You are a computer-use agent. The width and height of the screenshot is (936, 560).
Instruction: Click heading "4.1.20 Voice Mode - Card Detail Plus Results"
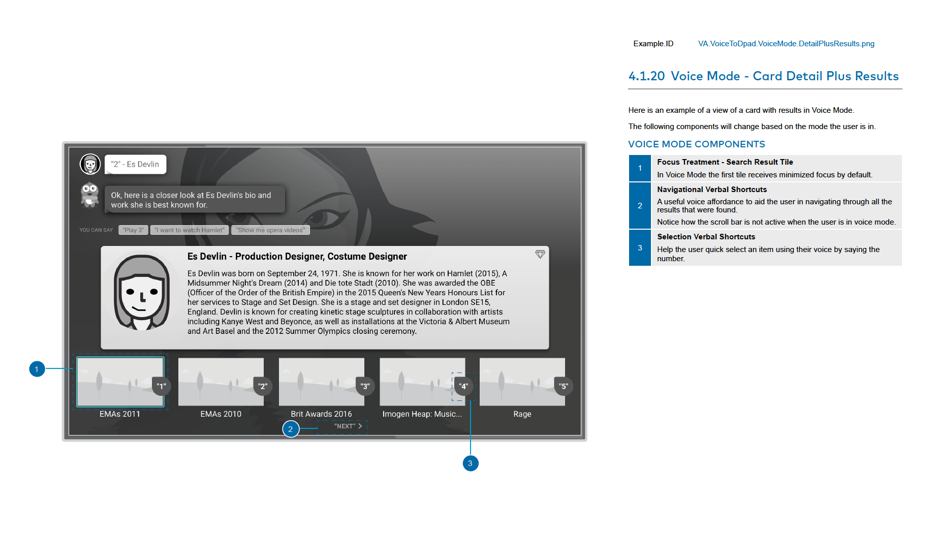point(764,76)
